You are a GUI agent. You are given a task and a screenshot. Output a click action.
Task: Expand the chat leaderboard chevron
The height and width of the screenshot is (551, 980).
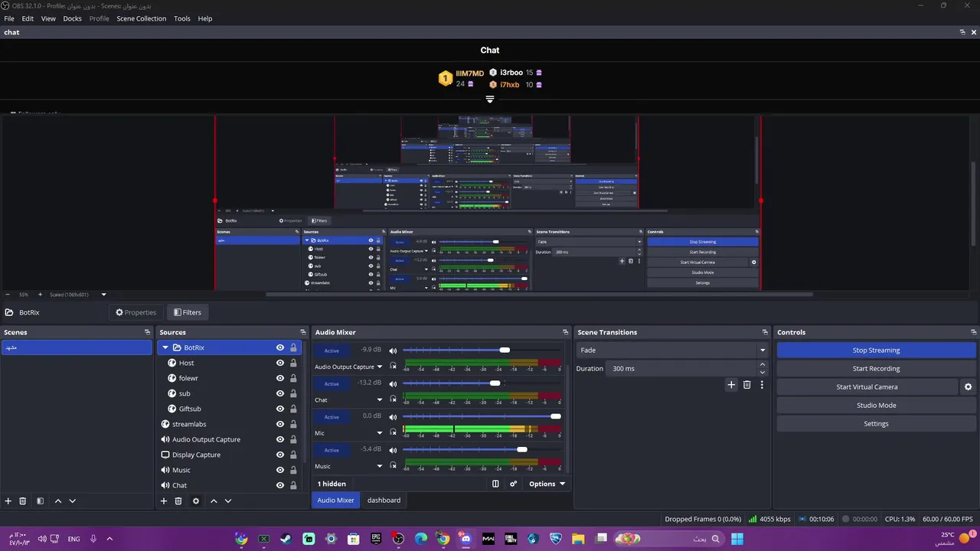pyautogui.click(x=490, y=99)
